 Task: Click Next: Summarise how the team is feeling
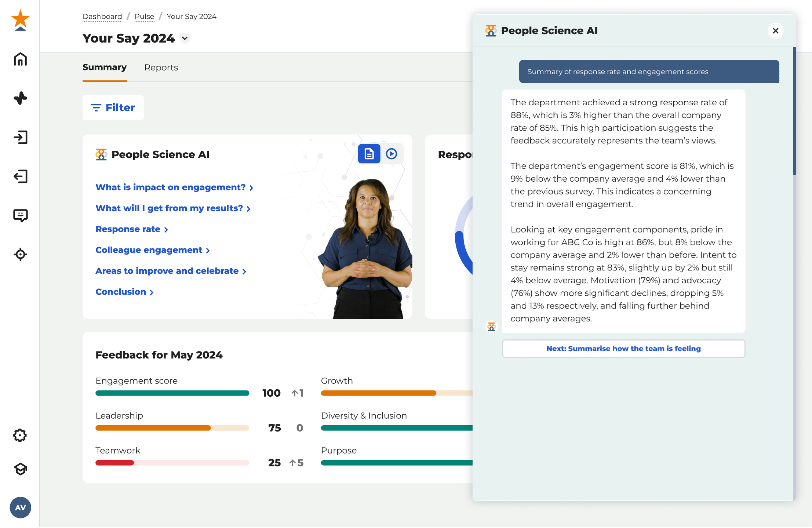[x=623, y=349]
